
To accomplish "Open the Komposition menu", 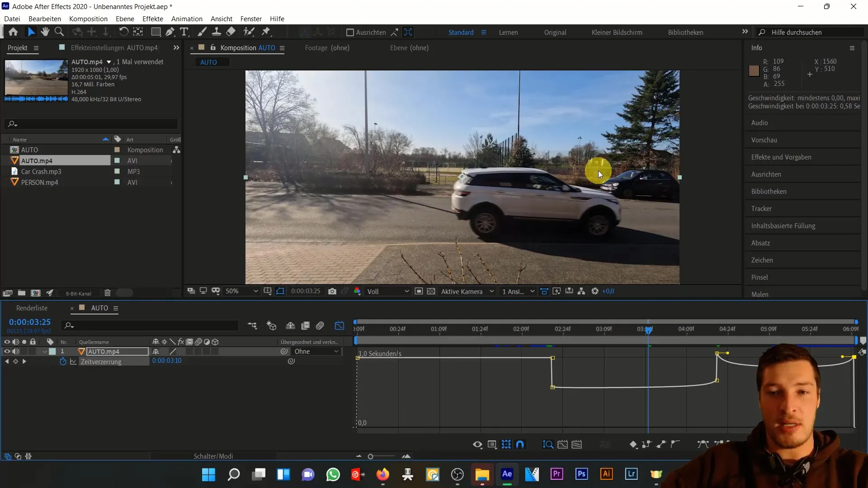I will (88, 19).
